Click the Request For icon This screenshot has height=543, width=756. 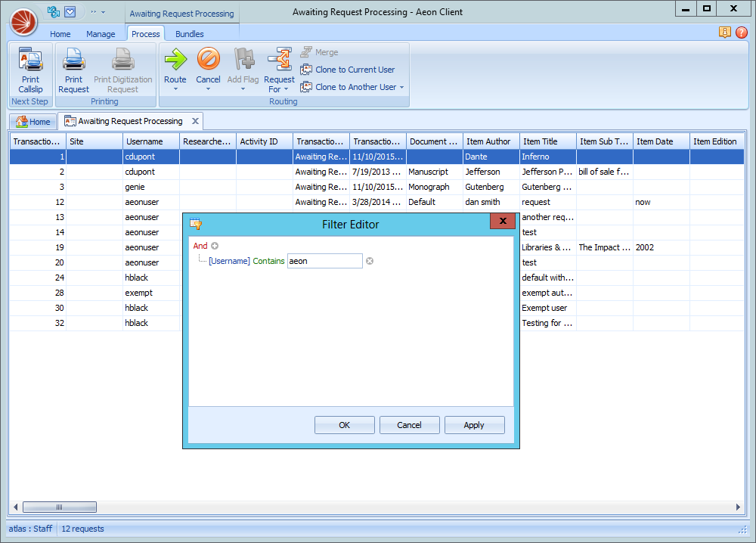(279, 61)
